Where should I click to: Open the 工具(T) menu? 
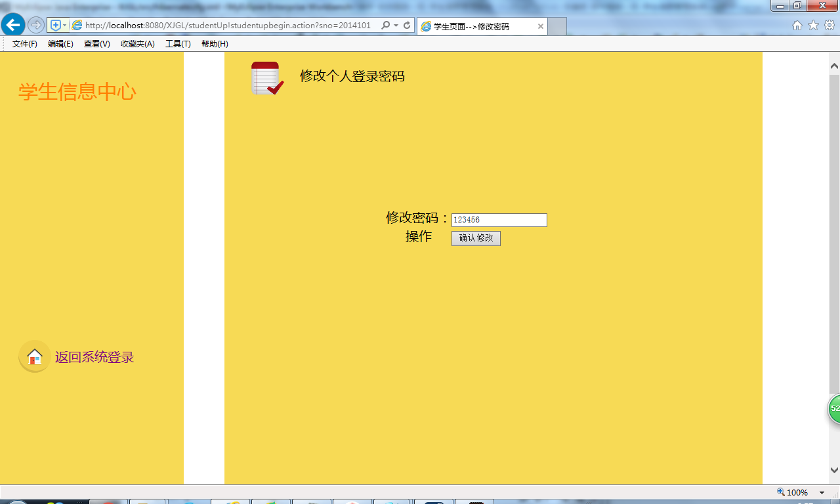[178, 44]
